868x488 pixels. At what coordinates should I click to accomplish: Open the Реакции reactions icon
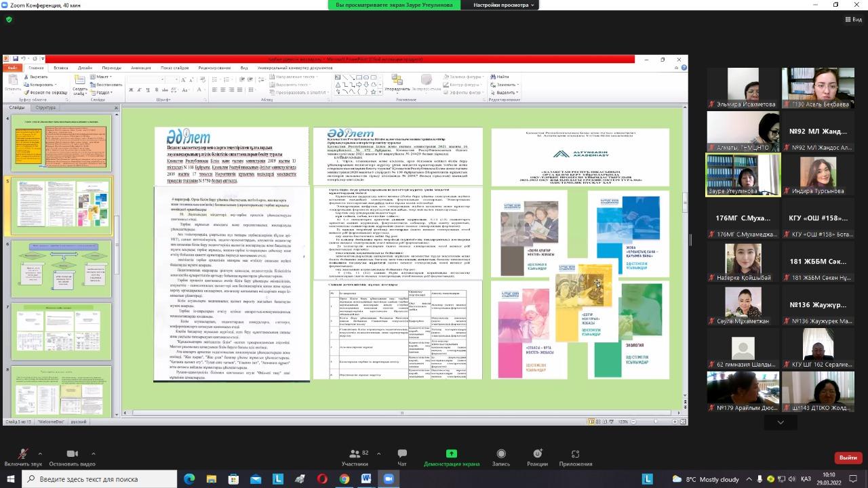[x=537, y=454]
